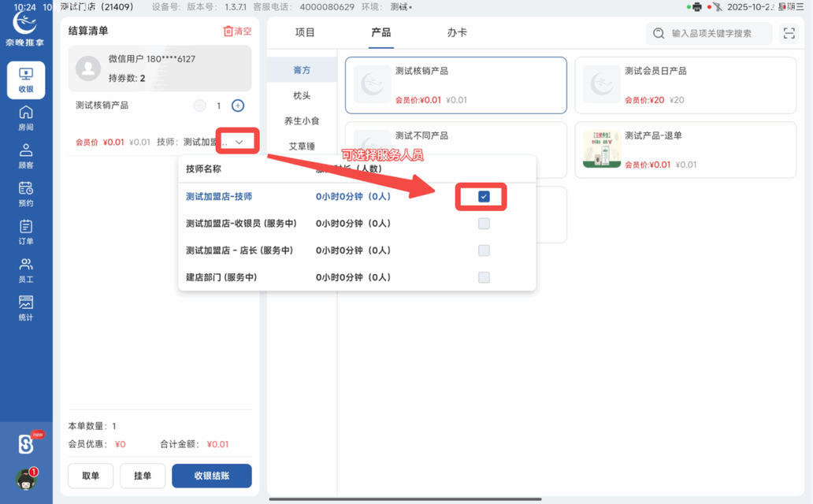The width and height of the screenshot is (813, 504).
Task: Open the 员工 (Staff) section
Action: click(x=25, y=265)
